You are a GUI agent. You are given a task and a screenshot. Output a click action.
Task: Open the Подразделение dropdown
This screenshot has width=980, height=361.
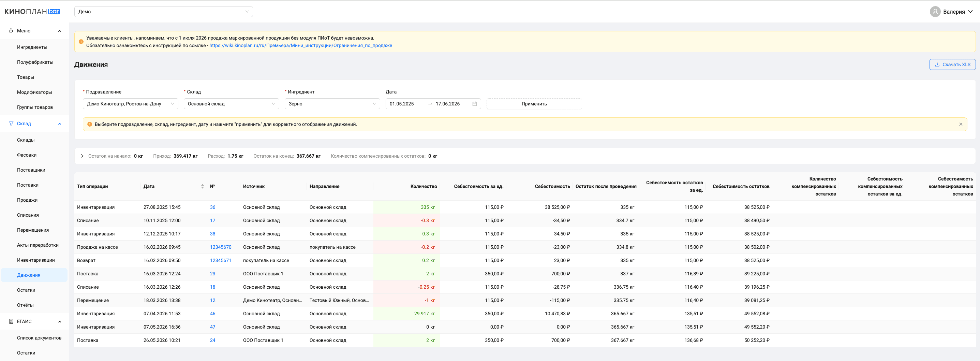point(131,104)
